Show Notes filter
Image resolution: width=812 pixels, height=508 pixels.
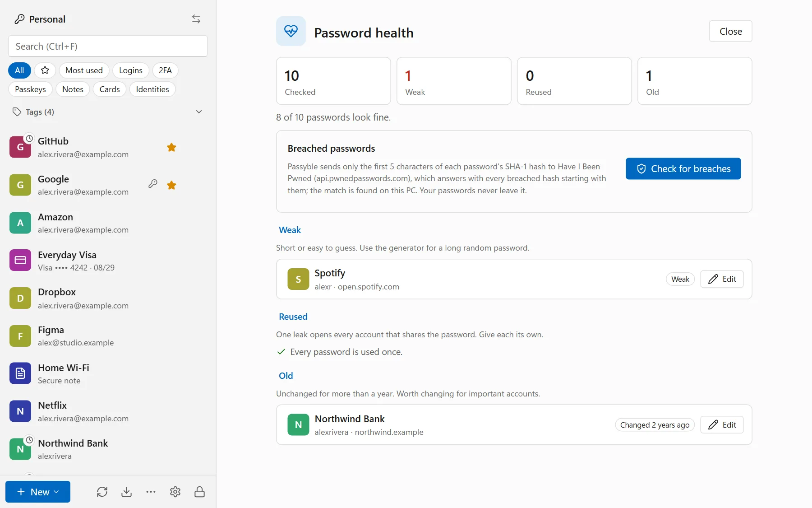73,89
